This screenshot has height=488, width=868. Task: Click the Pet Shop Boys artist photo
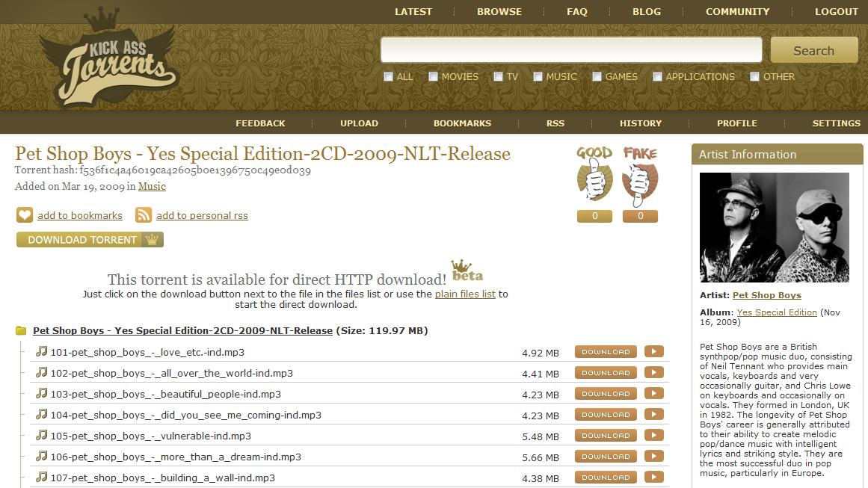click(774, 227)
